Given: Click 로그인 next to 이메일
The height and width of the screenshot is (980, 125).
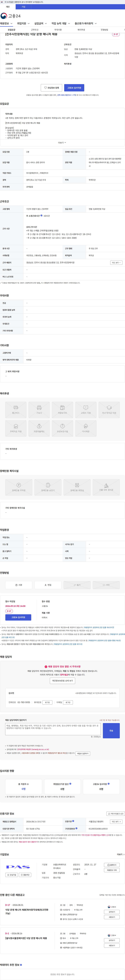Looking at the screenshot, I should point(68,702).
